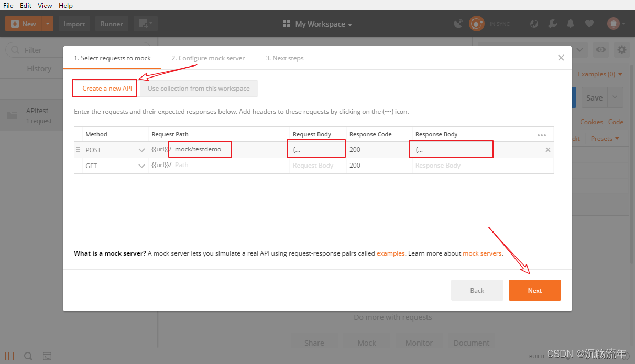
Task: Click Document in the background window
Action: [x=472, y=343]
